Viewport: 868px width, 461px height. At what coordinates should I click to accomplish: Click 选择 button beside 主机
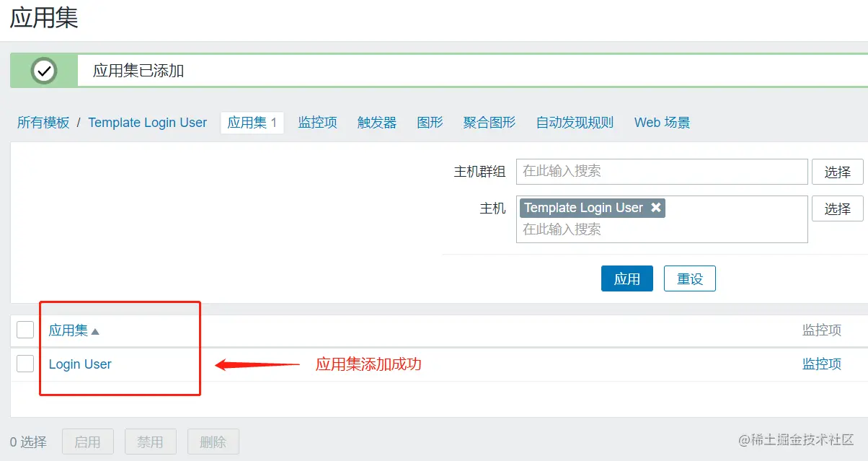coord(838,208)
